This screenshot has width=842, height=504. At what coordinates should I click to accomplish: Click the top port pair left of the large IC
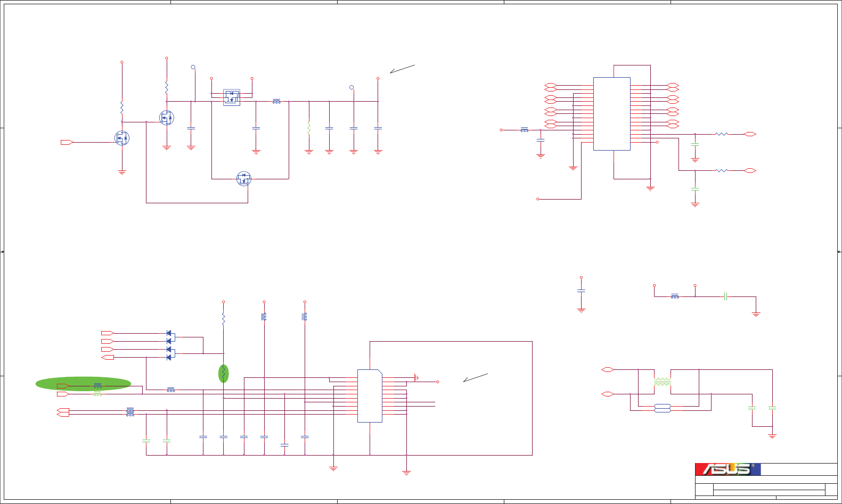click(551, 87)
